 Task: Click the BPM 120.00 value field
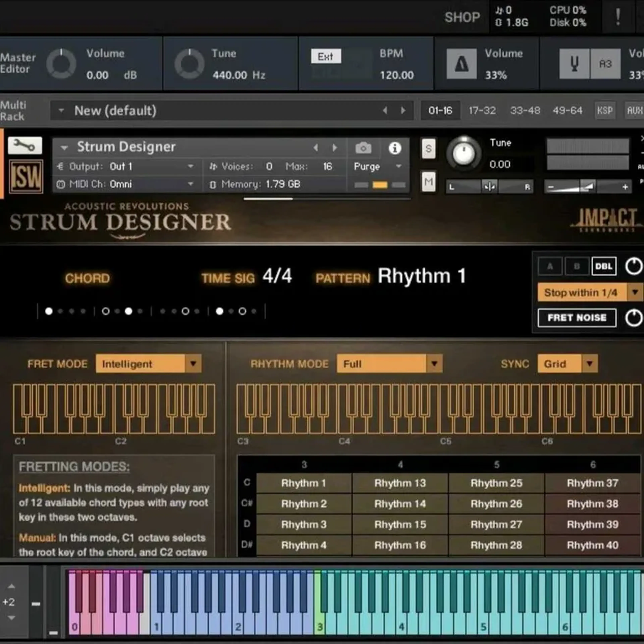click(397, 75)
